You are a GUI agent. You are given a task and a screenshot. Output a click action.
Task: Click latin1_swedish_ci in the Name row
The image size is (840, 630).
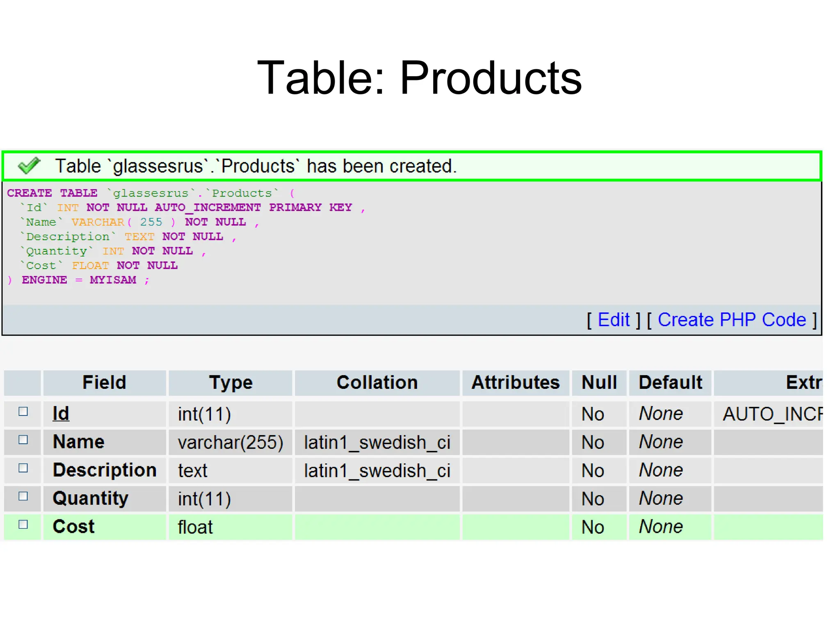[377, 443]
